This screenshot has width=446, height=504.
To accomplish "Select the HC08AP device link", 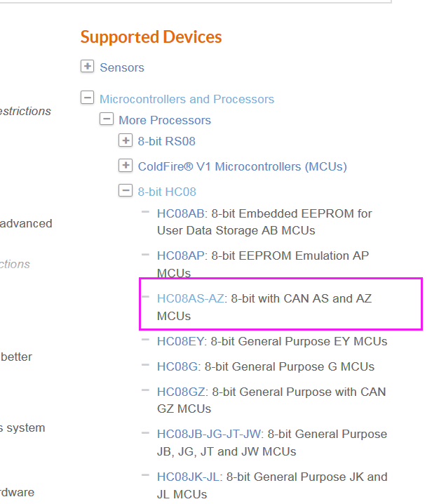I will pos(180,256).
